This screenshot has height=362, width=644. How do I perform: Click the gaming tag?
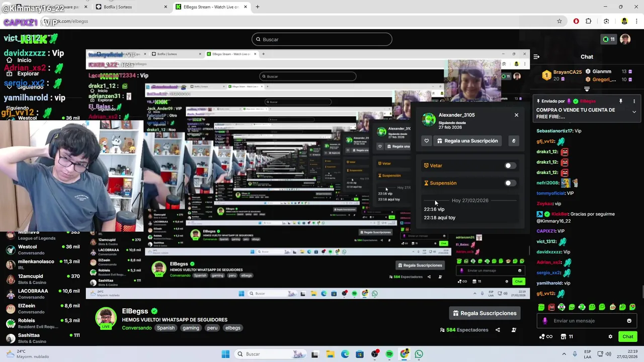pyautogui.click(x=191, y=328)
